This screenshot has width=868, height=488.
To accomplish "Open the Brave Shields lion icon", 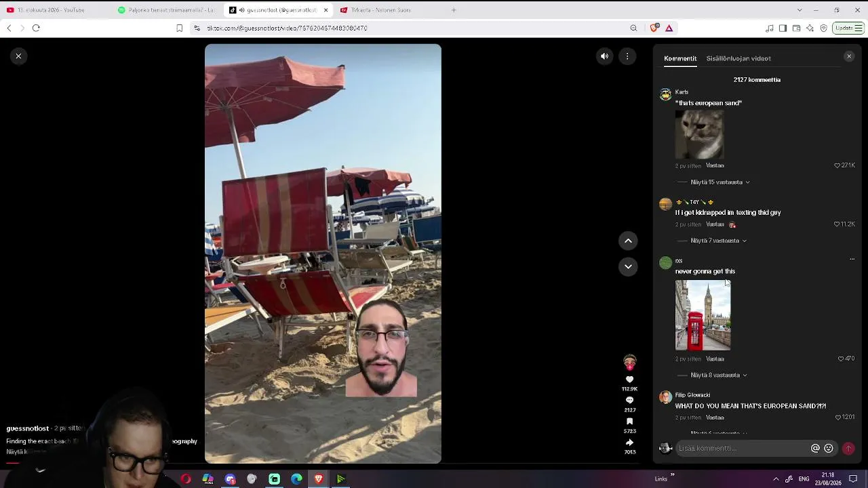I will point(654,28).
